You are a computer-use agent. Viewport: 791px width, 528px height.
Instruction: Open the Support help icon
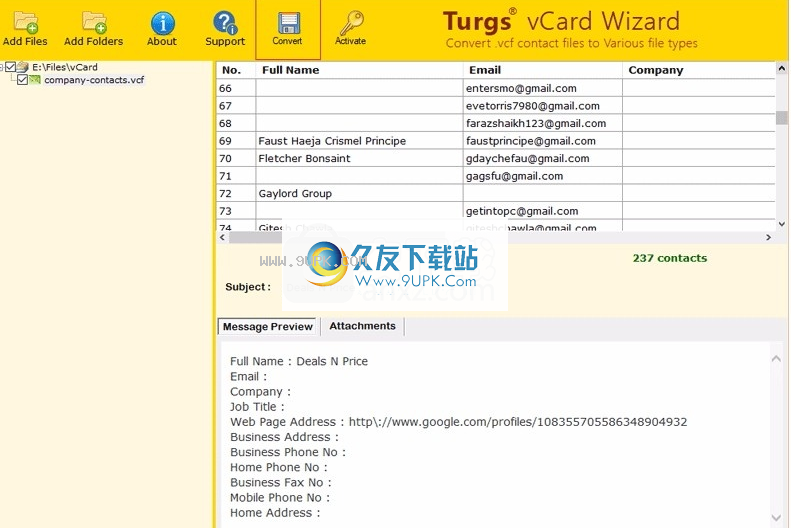click(225, 29)
